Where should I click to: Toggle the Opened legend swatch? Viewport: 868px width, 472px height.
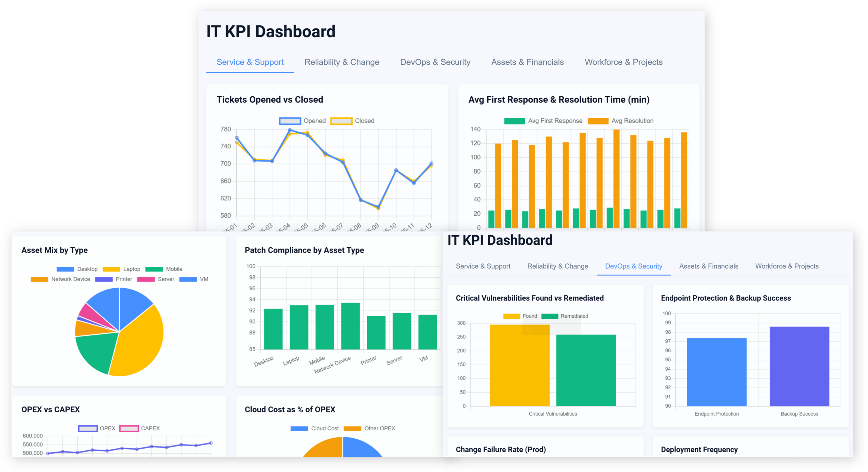[x=290, y=121]
